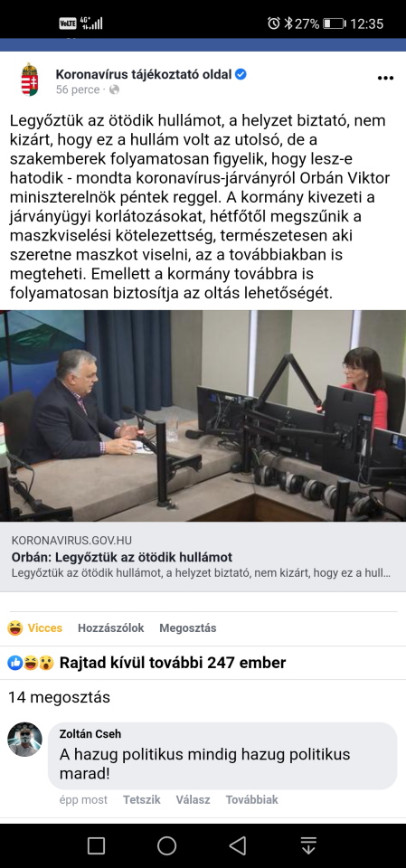
Task: Tap the globe public visibility icon
Action: click(114, 90)
